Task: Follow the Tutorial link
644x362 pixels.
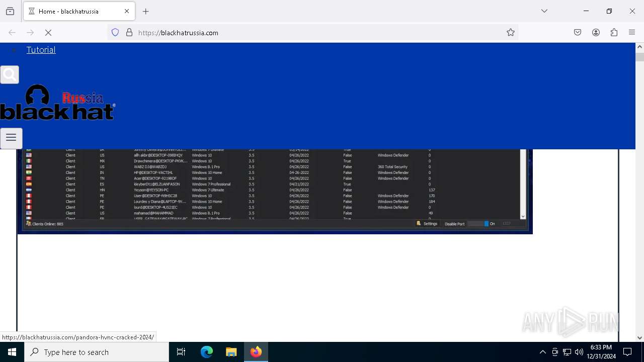Action: [41, 50]
